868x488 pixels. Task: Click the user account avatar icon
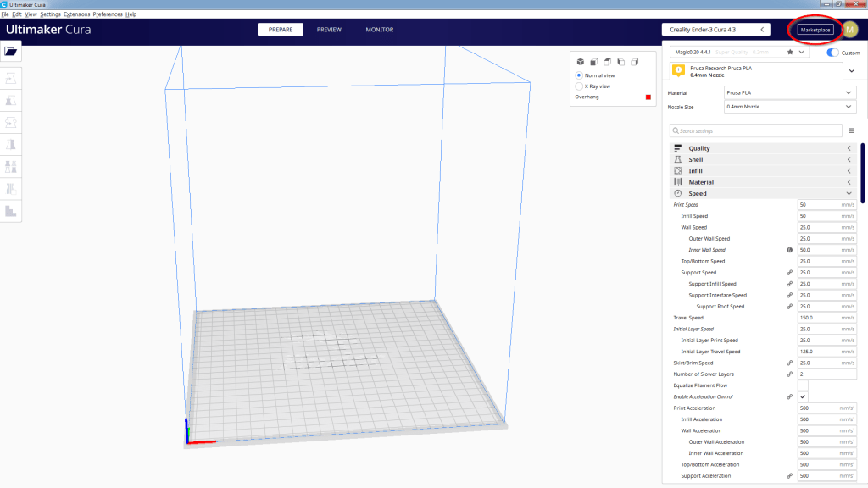click(849, 30)
